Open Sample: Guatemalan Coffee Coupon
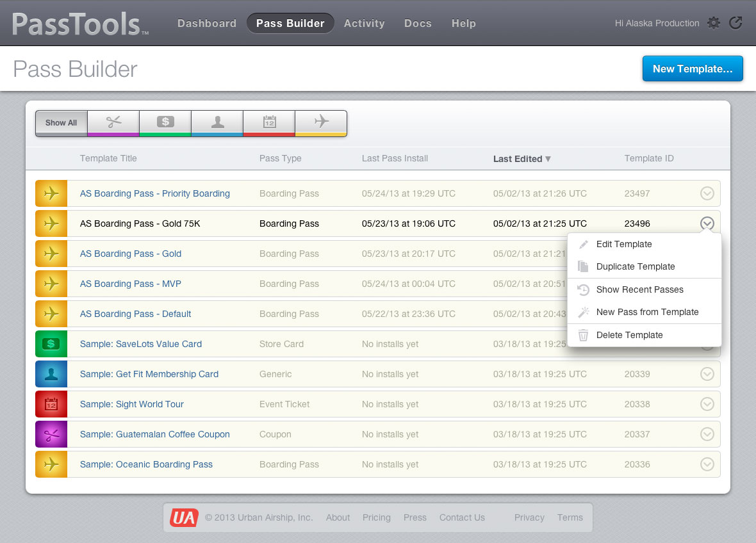This screenshot has height=543, width=756. [155, 435]
